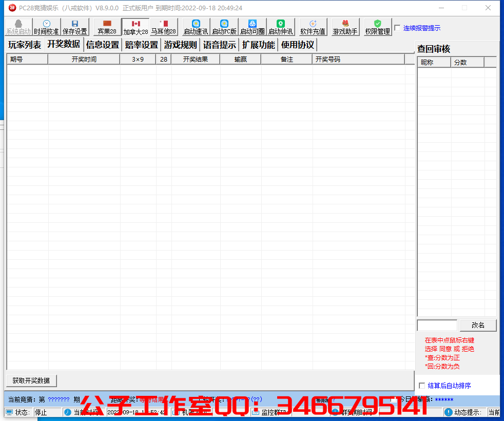Click the 3×9 column header
Viewport: 504px width, 421px height.
point(138,60)
